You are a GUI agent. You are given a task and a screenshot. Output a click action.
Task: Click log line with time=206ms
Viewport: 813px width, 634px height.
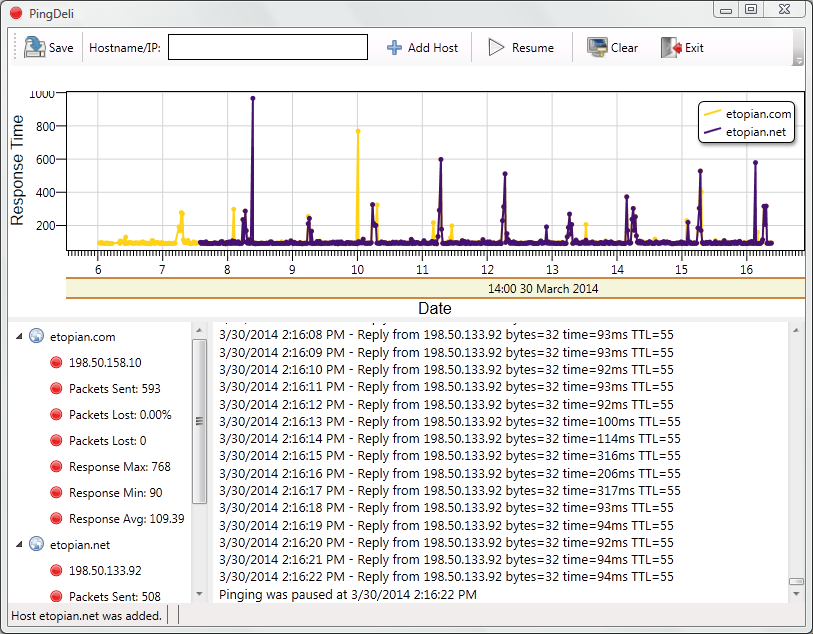coord(450,473)
